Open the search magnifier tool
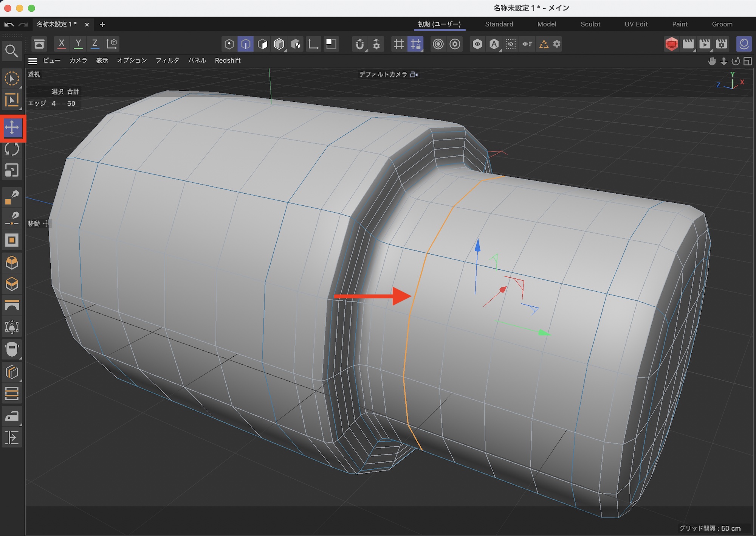The width and height of the screenshot is (756, 536). (11, 51)
